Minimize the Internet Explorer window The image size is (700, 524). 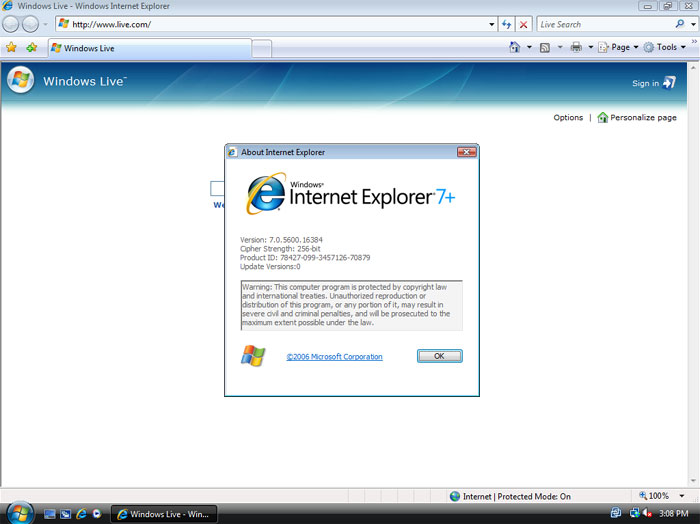coord(648,6)
